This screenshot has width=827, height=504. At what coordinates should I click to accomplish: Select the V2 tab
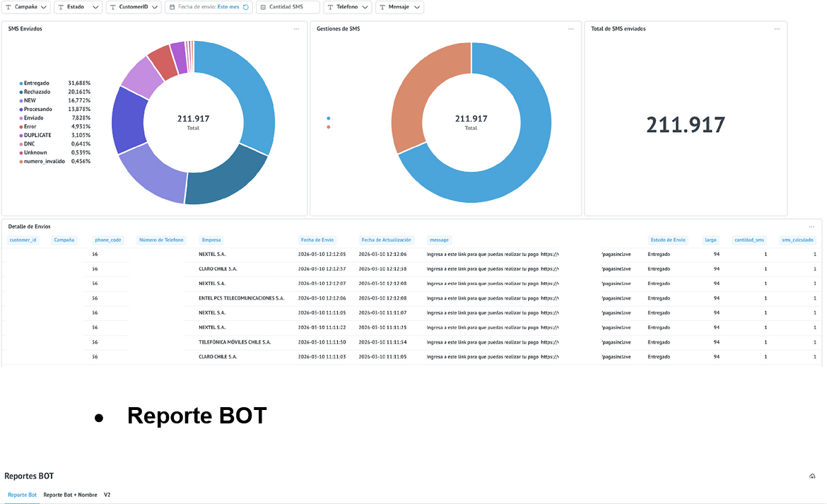coord(107,495)
